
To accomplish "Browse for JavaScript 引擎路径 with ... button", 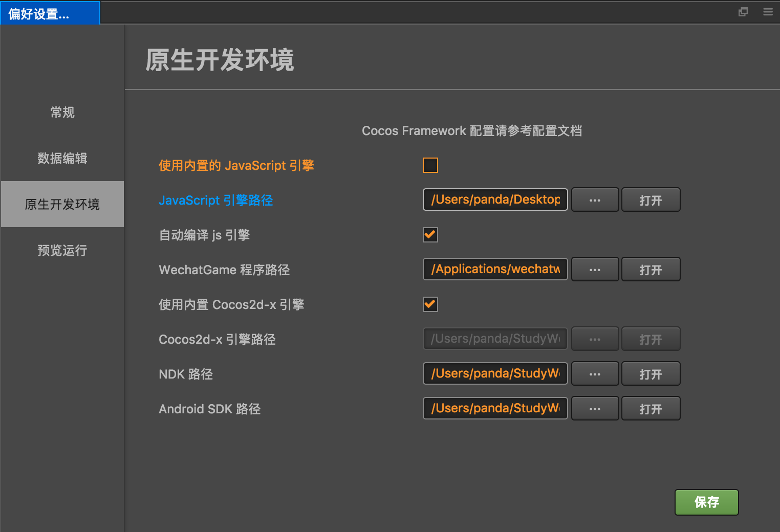I will [x=595, y=199].
